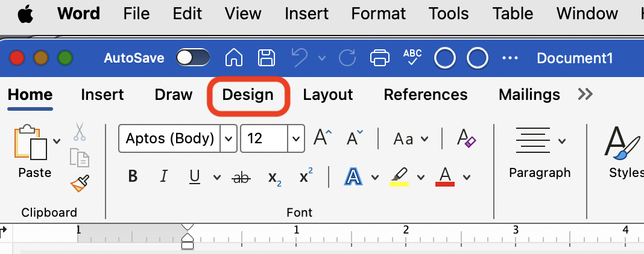Expand the text effects dropdown arrow
Viewport: 644px width, 254px height.
(x=375, y=178)
